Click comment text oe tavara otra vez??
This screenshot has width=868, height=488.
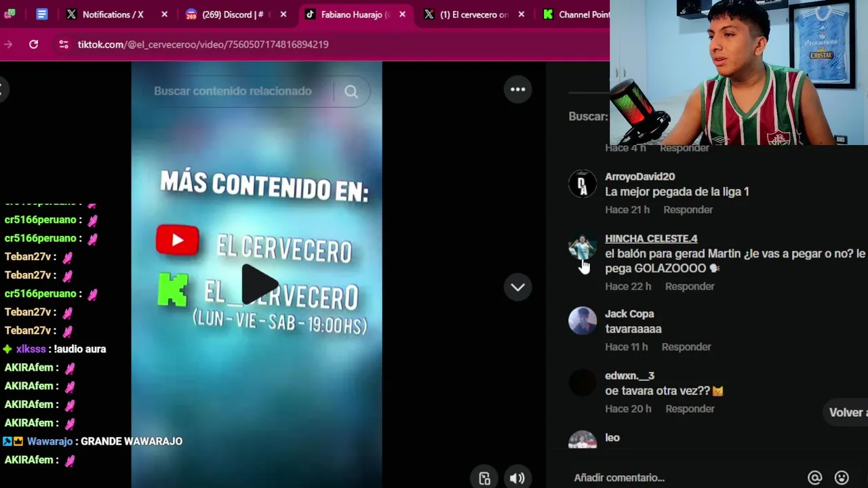[664, 391]
